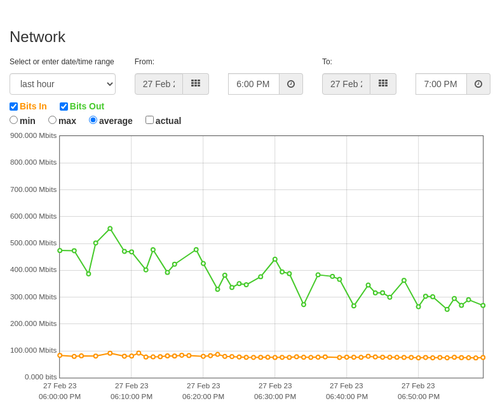Click the green peak data point near 550 Mbits
This screenshot has width=500, height=403.
click(110, 229)
